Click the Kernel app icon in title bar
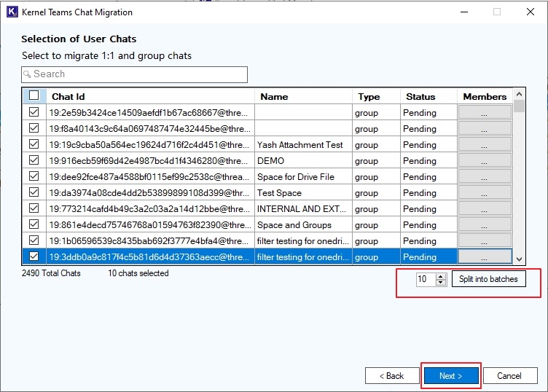The image size is (548, 392). (x=12, y=12)
